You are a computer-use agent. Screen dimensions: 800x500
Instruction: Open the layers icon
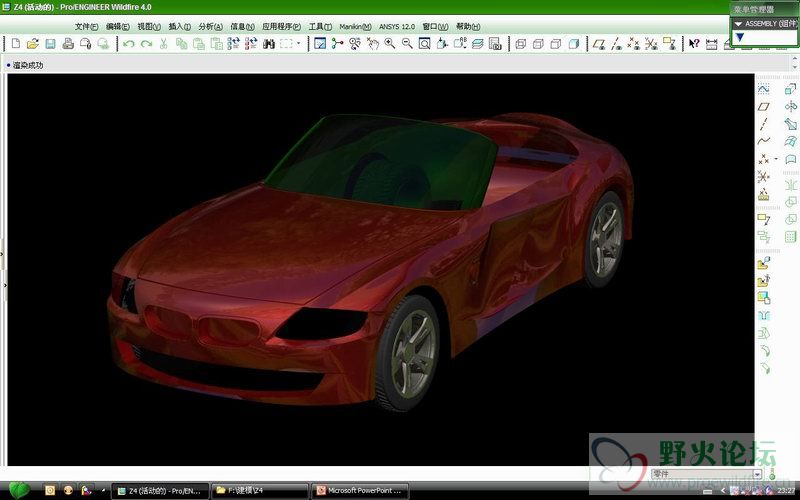[478, 44]
